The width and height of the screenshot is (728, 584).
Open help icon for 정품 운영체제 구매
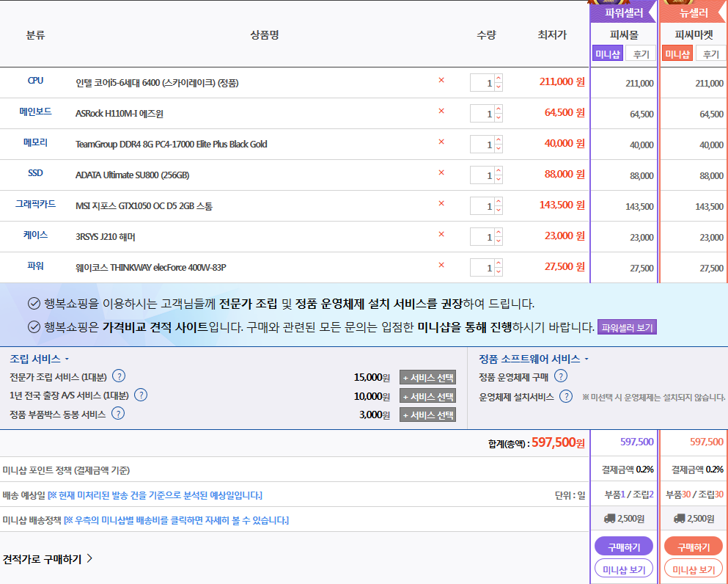pos(561,376)
